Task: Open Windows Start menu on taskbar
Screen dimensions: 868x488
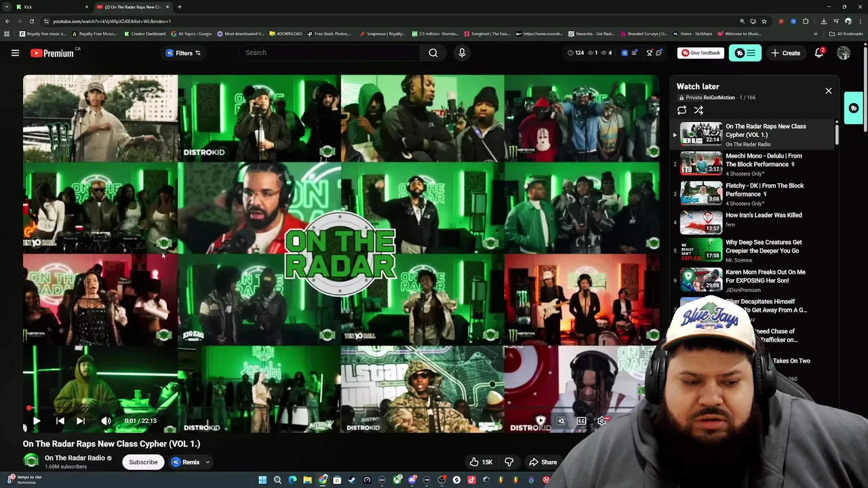Action: [x=262, y=480]
